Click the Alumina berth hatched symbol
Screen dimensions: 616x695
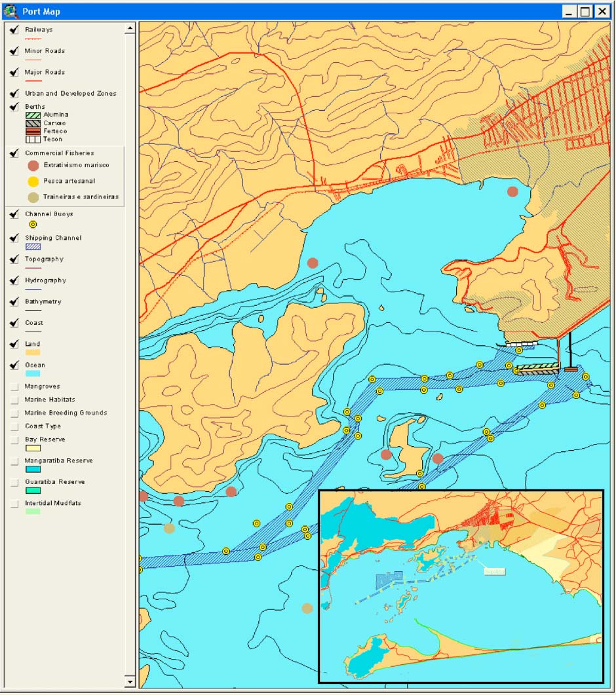[x=33, y=115]
